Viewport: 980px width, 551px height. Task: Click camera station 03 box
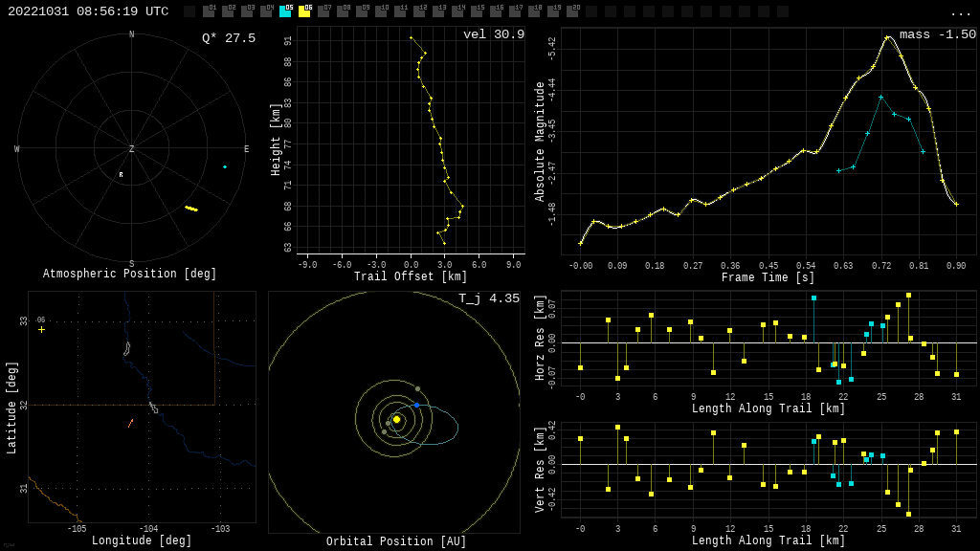coord(247,11)
